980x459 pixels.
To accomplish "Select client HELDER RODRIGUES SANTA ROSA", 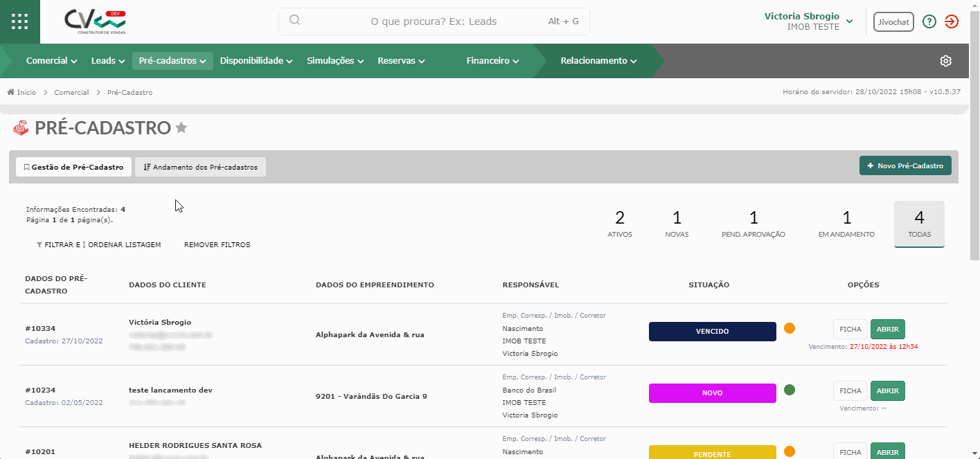I will pos(195,445).
